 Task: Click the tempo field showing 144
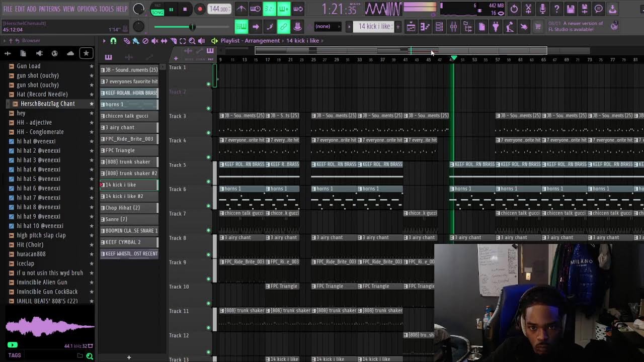tap(219, 9)
